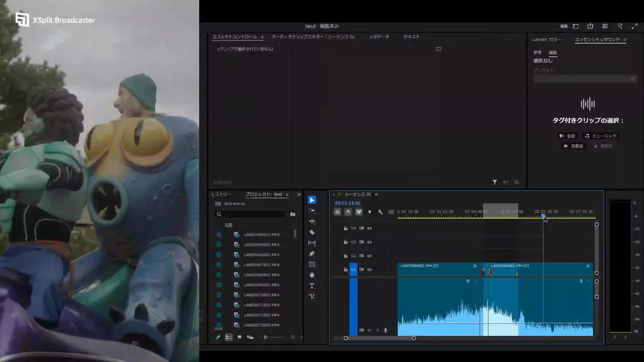Click the Project panel search field
The width and height of the screenshot is (644, 362).
point(251,214)
